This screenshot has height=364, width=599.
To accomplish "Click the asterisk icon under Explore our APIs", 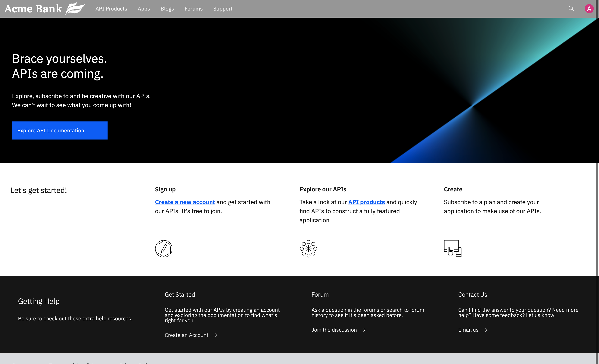I will [x=308, y=249].
